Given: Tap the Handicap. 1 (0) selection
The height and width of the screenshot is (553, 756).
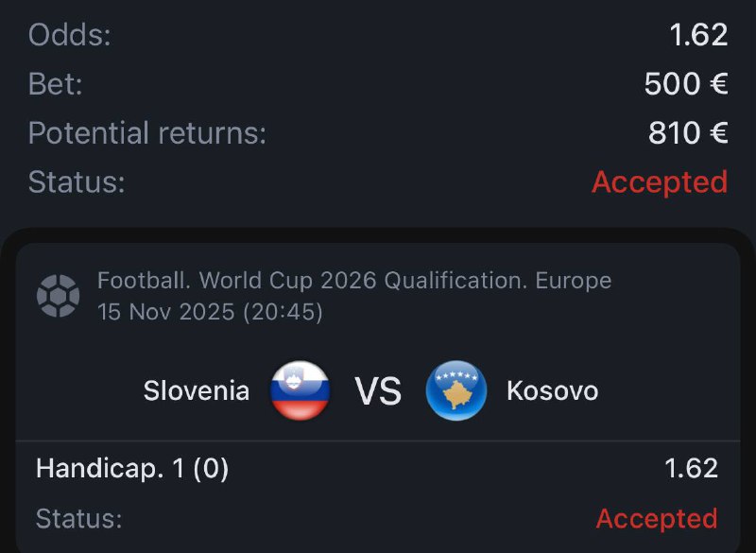Looking at the screenshot, I should 132,468.
